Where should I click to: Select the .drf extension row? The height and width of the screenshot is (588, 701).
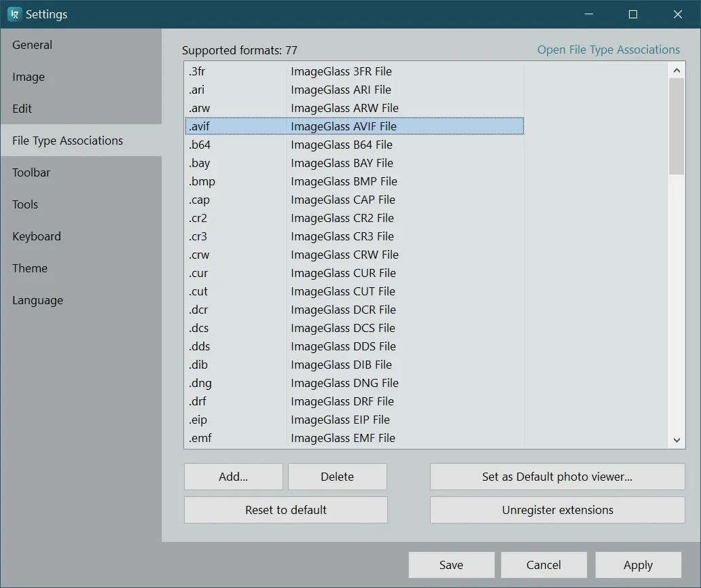click(354, 401)
